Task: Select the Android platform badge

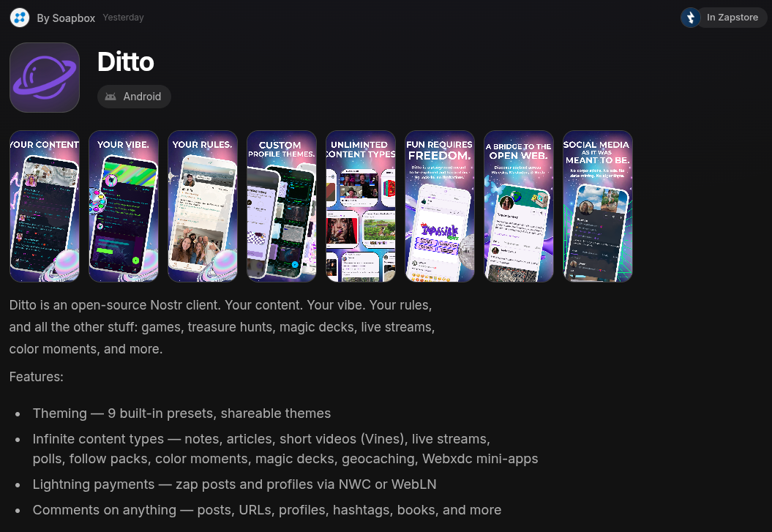Action: 134,97
